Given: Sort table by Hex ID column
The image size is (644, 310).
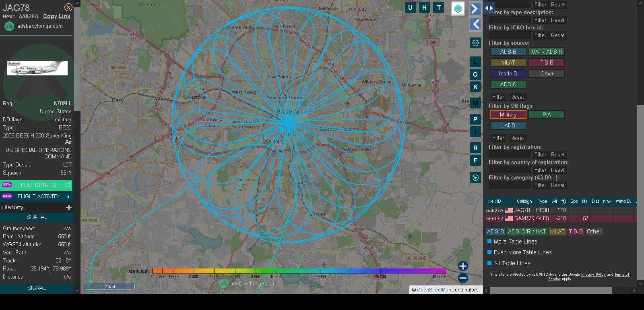Looking at the screenshot, I should click(494, 201).
